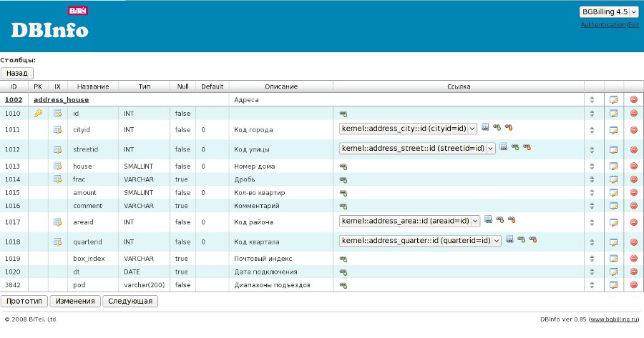Click index icon in the areaid row

[58, 222]
